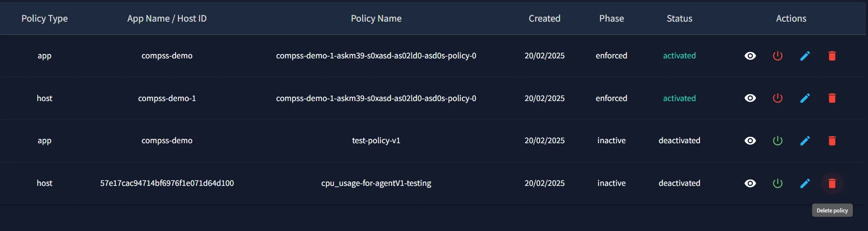
Task: Click the 'compss-demo-1' host ID cell
Action: pos(167,98)
